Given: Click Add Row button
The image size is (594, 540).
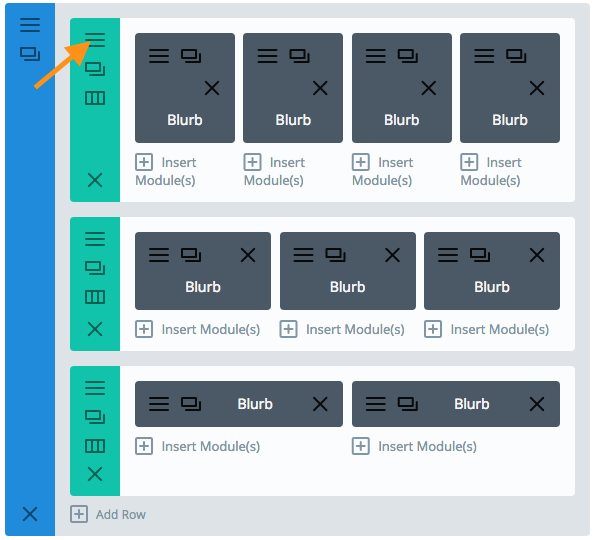Looking at the screenshot, I should point(108,514).
